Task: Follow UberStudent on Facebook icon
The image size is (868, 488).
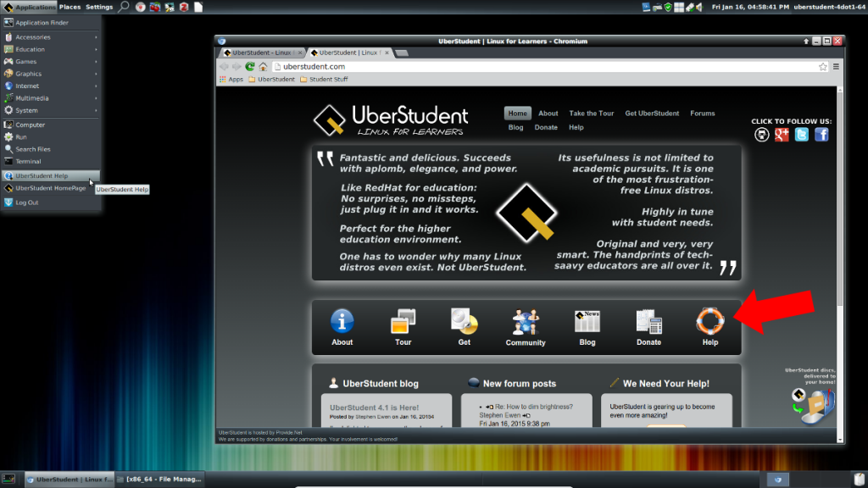Action: (x=821, y=135)
